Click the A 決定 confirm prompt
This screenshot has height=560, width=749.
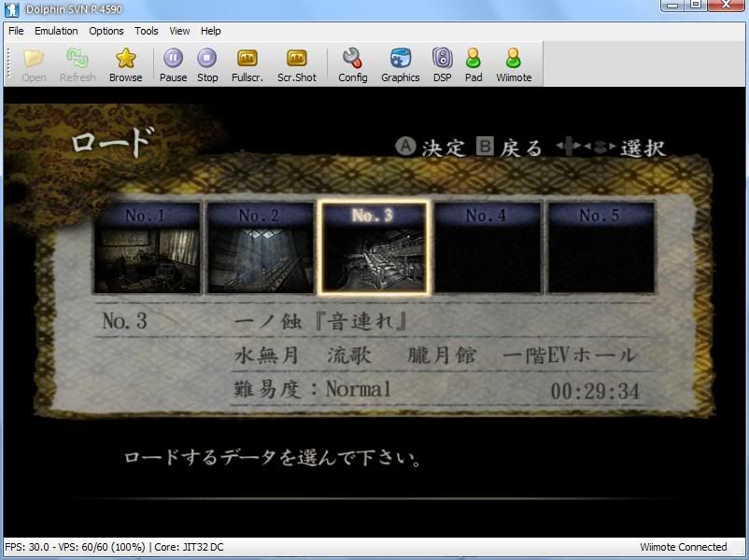[x=431, y=147]
